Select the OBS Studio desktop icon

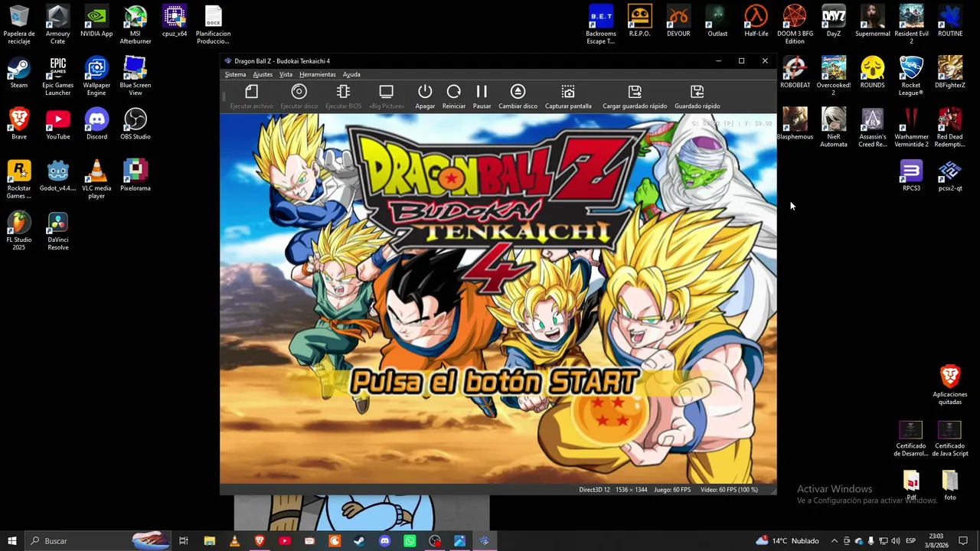pyautogui.click(x=136, y=124)
